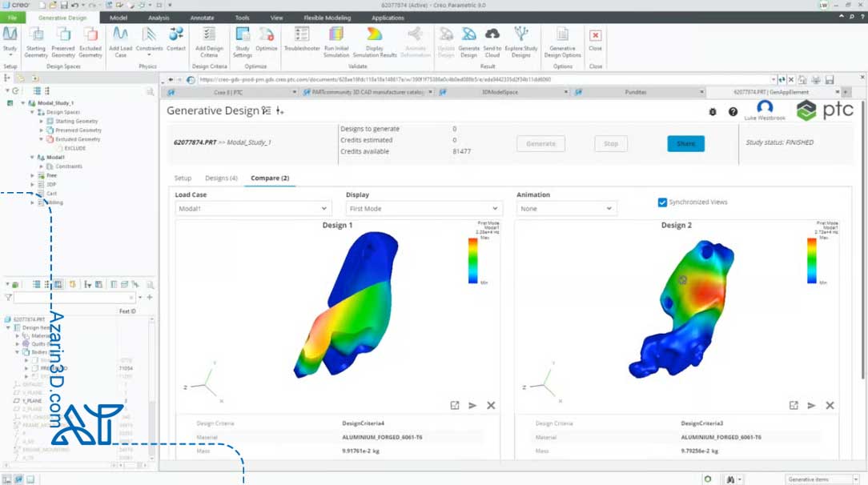This screenshot has width=868, height=485.
Task: Open the Generative items filter dropdown
Action: [x=822, y=479]
